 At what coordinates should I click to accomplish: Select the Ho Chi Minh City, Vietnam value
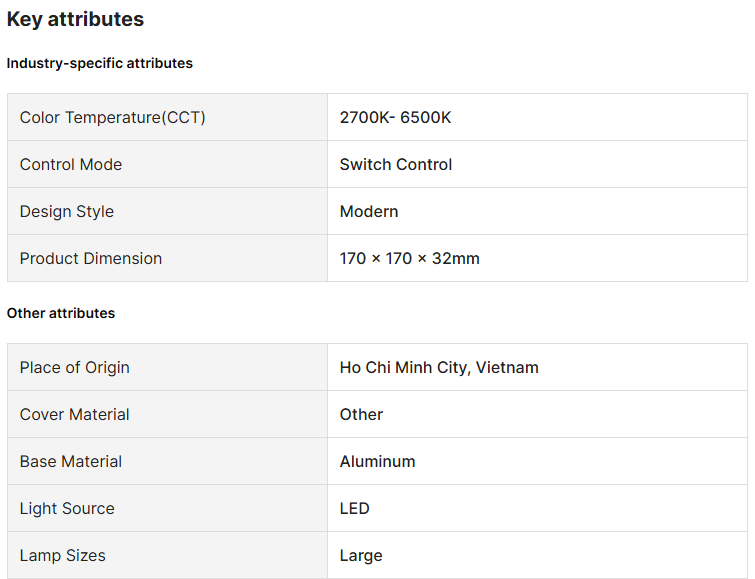(x=439, y=368)
